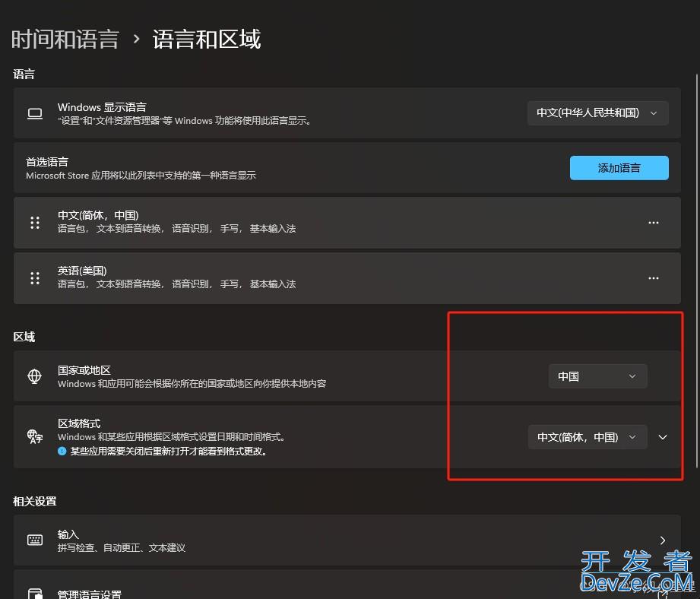Screen dimensions: 700x599
Task: Click the 区域格式 language icon
Action: pyautogui.click(x=35, y=436)
